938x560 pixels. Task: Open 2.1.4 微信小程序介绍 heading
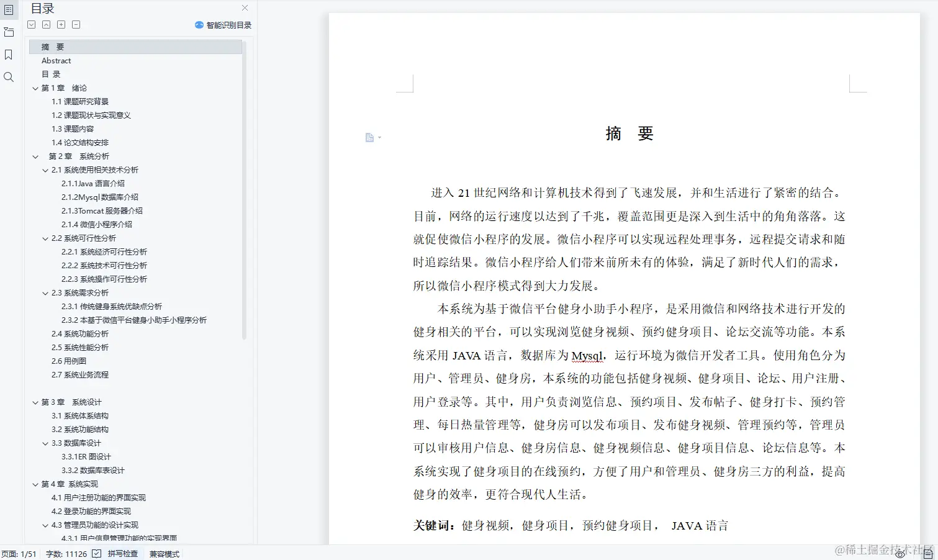[x=97, y=225]
